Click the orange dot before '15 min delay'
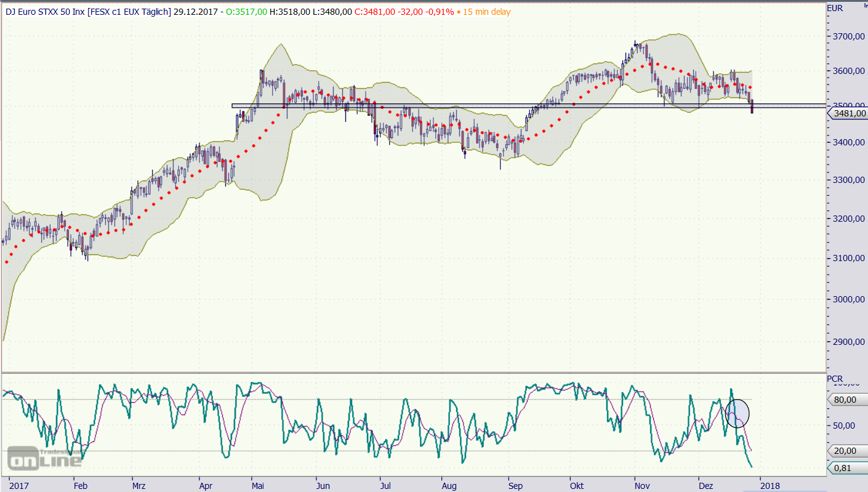Viewport: 868px width, 492px height. pos(458,12)
